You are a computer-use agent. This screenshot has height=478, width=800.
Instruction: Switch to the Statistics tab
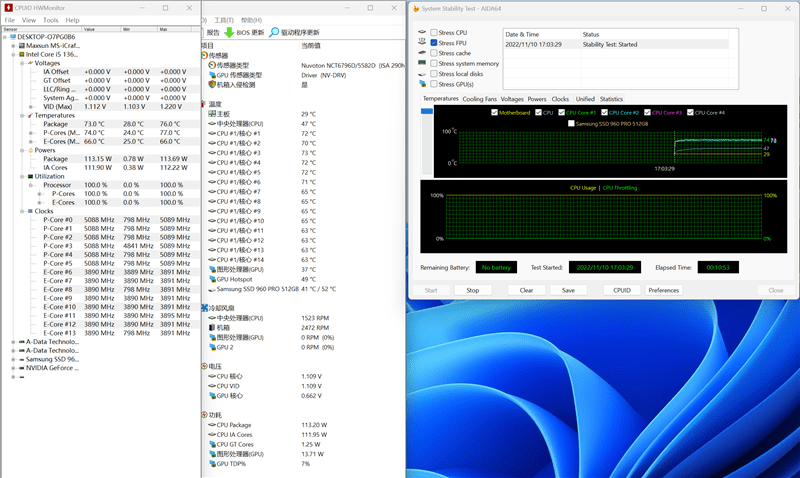click(x=611, y=99)
